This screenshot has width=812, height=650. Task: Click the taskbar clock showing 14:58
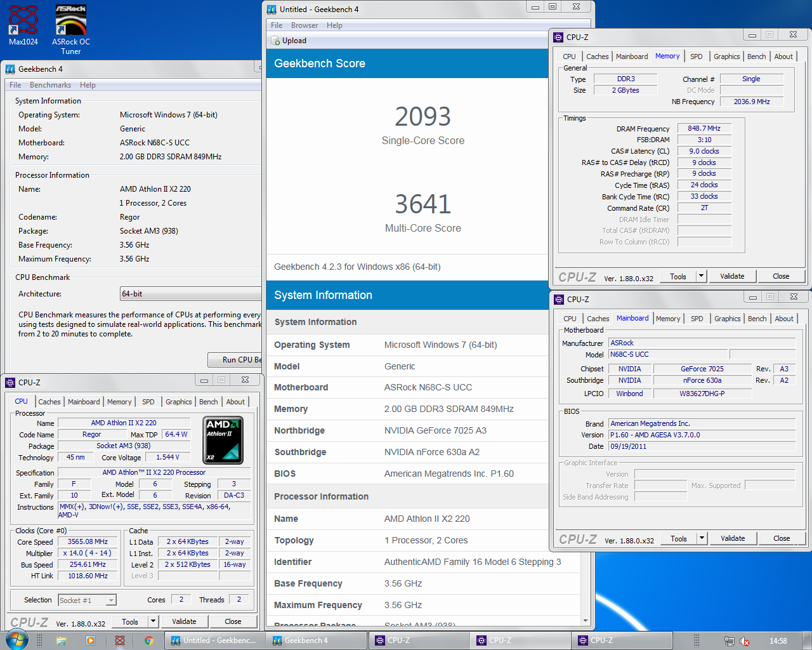pyautogui.click(x=778, y=641)
